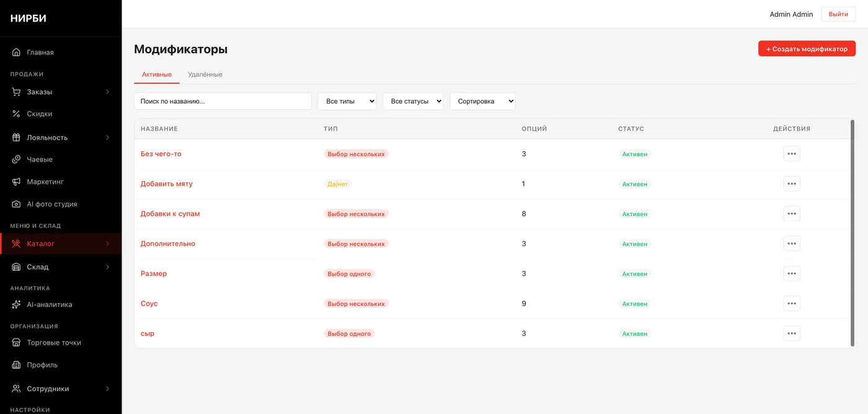Open actions menu for Без чего-то row
The image size is (868, 414).
point(792,154)
